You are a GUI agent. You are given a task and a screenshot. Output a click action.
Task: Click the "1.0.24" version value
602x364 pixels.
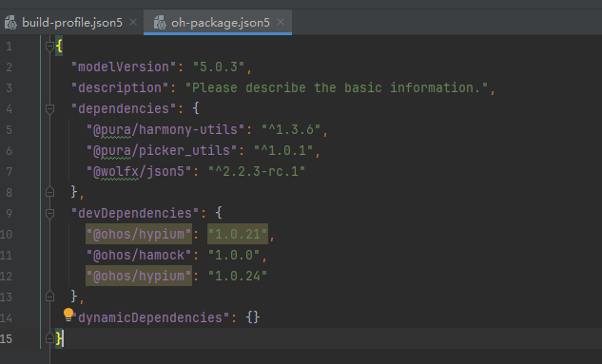(238, 276)
